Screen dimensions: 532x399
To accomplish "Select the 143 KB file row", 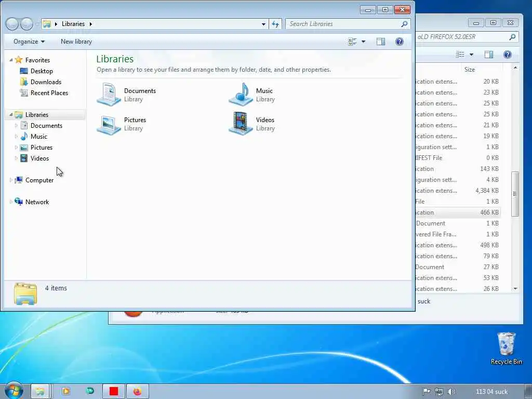I will point(458,169).
